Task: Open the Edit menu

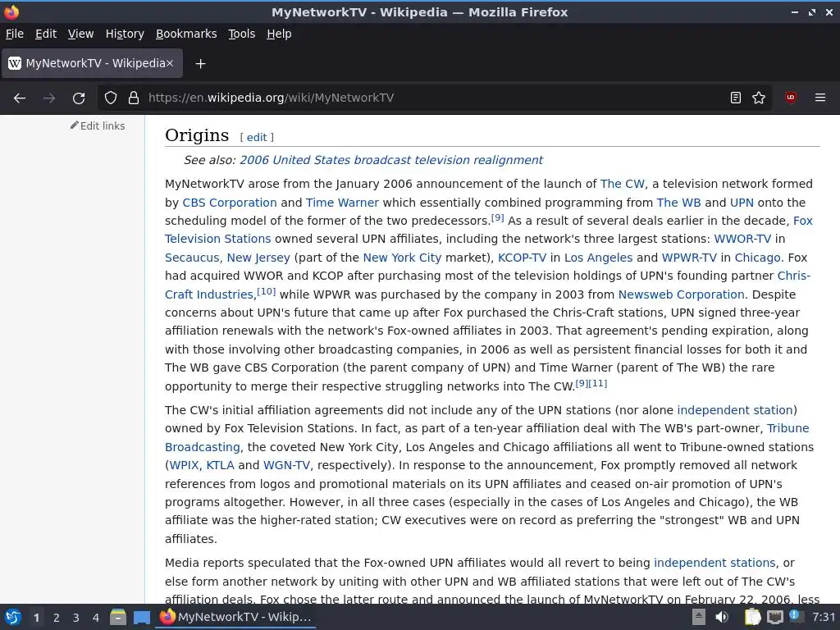Action: [46, 34]
